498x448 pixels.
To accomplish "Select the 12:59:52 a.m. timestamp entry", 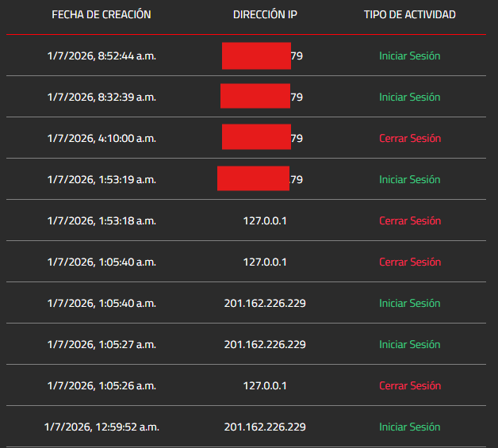I will [102, 427].
